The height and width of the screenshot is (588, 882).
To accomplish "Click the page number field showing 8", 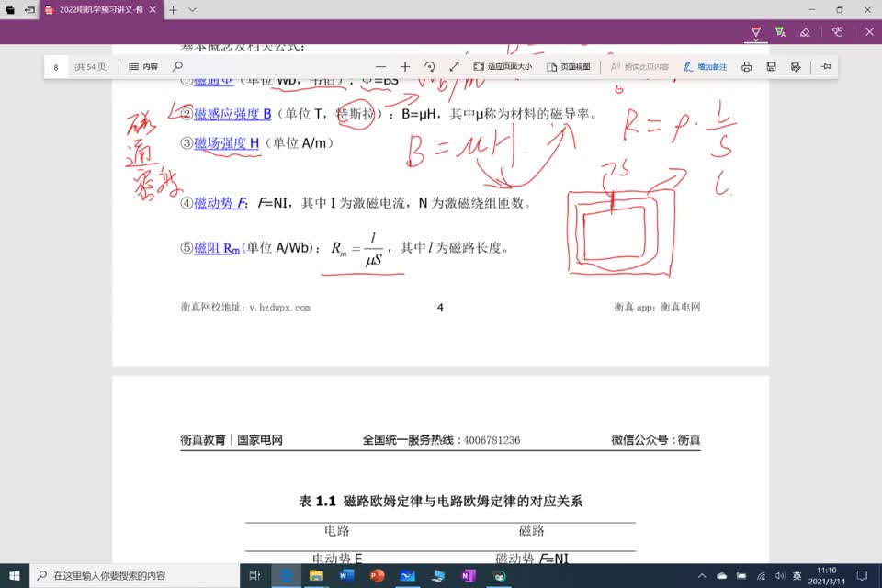I will (56, 67).
